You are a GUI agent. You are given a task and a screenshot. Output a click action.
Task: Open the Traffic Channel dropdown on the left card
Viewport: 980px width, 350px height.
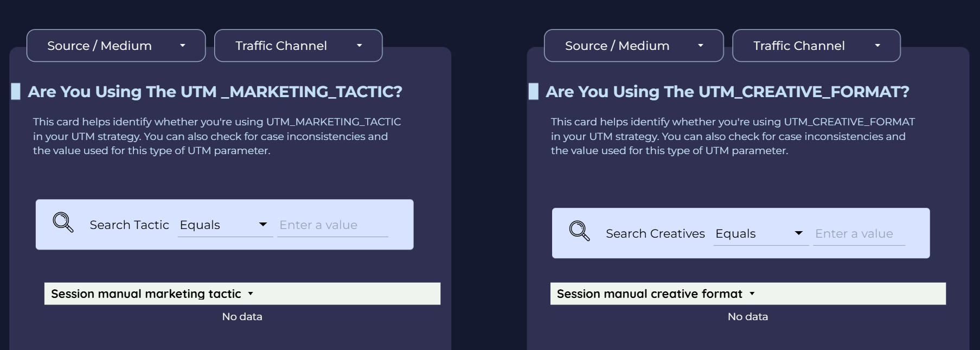click(x=298, y=46)
